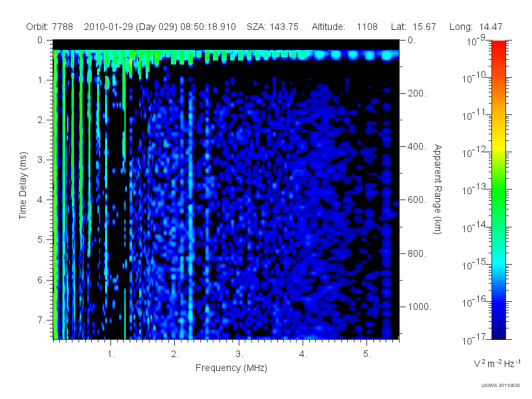Image resolution: width=532 pixels, height=399 pixels.
Task: Click the 'Time Delay (ms)' axis label
Action: coord(23,186)
